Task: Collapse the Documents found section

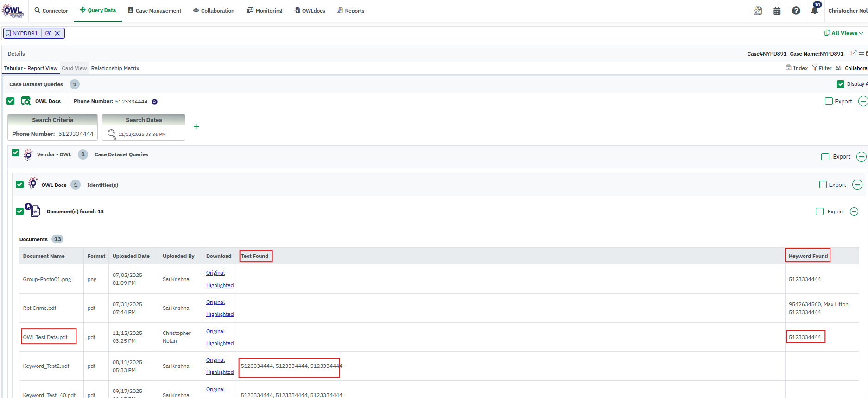Action: click(x=854, y=212)
